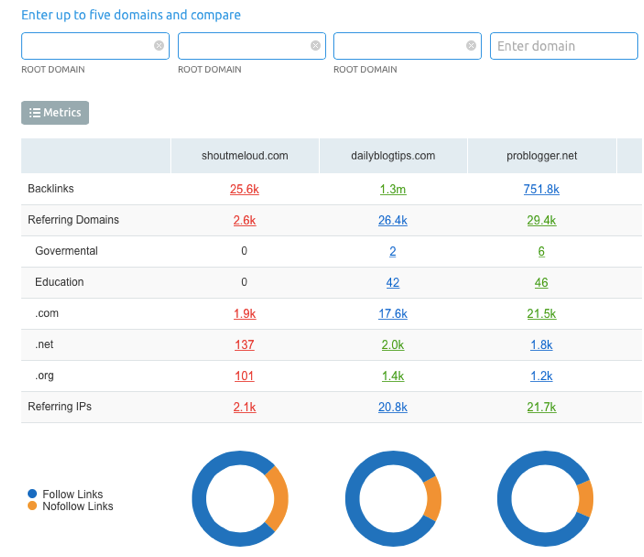This screenshot has width=644, height=557.
Task: Toggle Nofollow Links legend orange swatch
Action: pyautogui.click(x=32, y=506)
